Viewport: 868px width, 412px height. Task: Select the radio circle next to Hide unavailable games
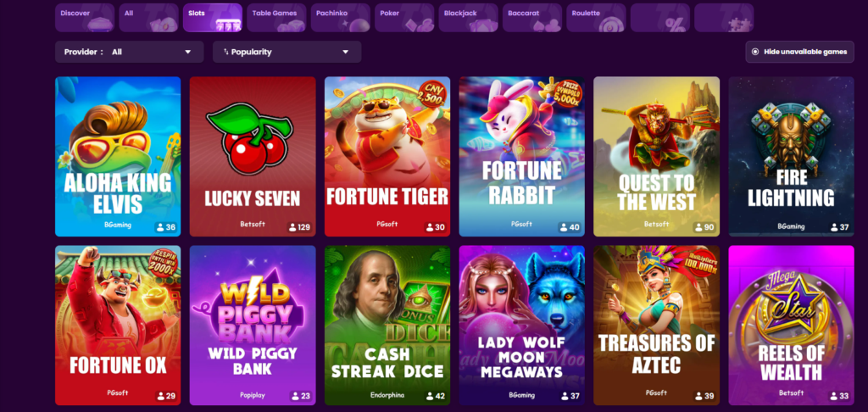[755, 52]
